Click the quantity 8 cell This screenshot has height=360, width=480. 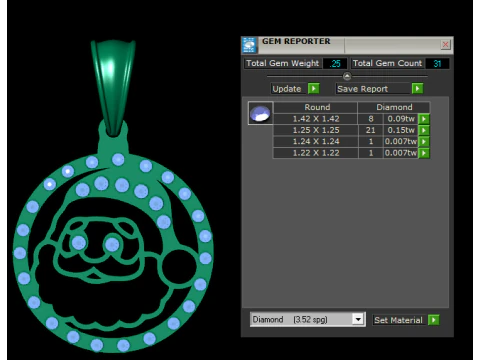click(371, 119)
